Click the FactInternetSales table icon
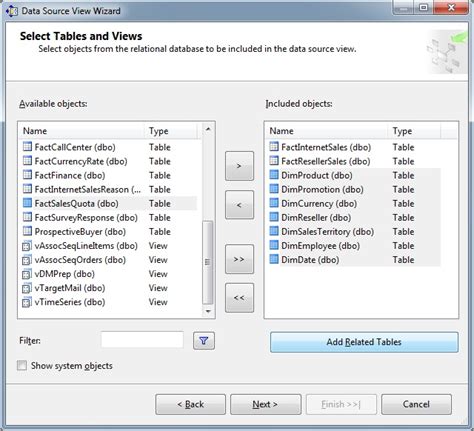 (274, 147)
